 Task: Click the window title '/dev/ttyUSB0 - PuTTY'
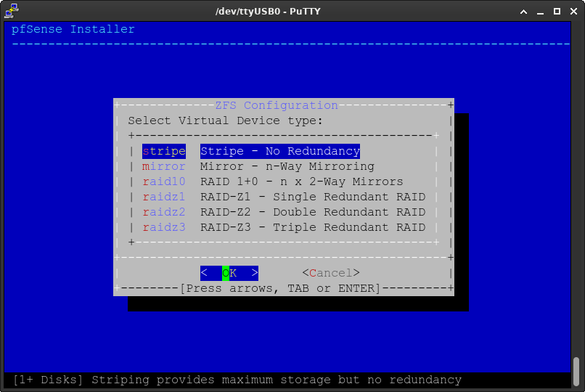click(268, 11)
